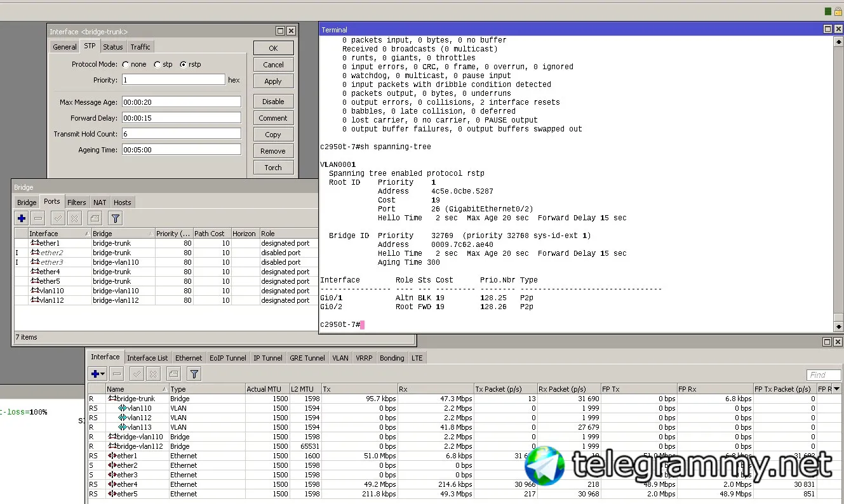Click the green status square at top right
Viewport: 844px width, 504px height.
pos(828,11)
